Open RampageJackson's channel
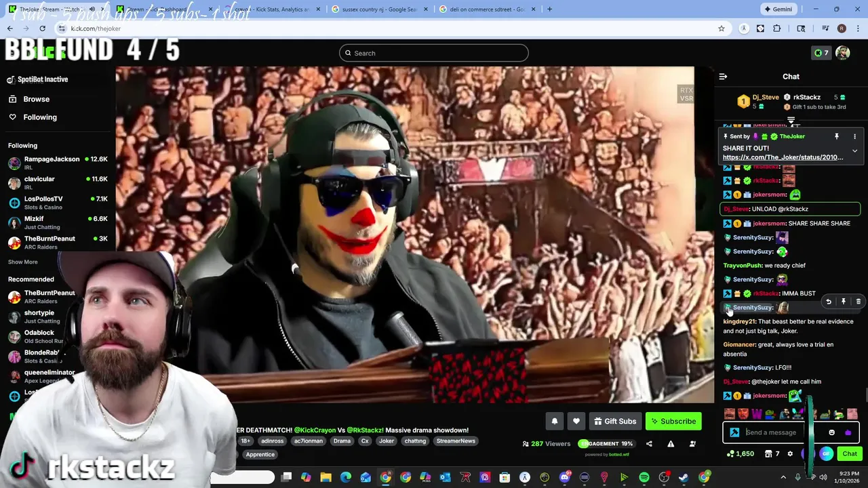Image resolution: width=868 pixels, height=488 pixels. point(58,163)
